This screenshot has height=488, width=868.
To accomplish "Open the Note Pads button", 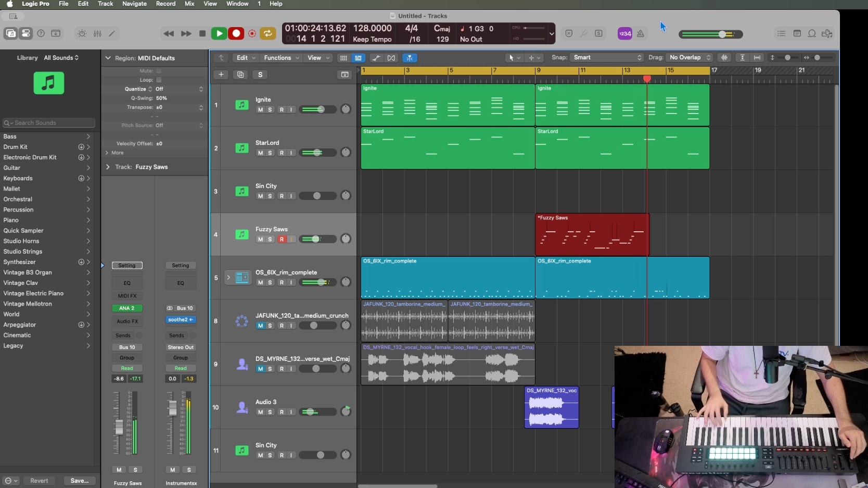I will (797, 33).
